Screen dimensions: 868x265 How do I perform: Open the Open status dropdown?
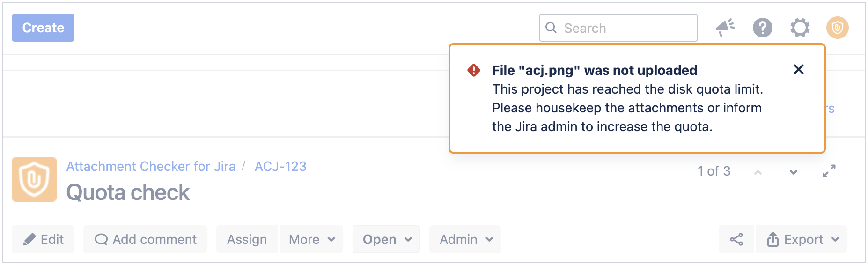pyautogui.click(x=386, y=239)
